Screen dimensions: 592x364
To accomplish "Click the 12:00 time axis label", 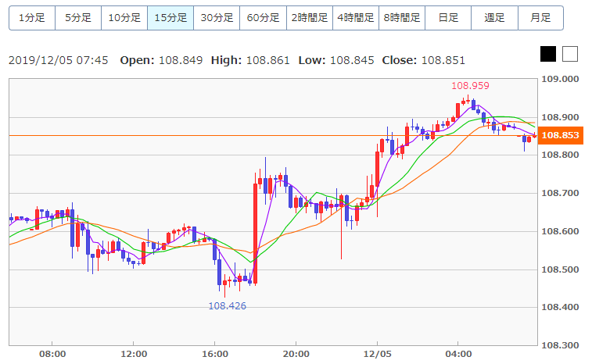I will 134,354.
